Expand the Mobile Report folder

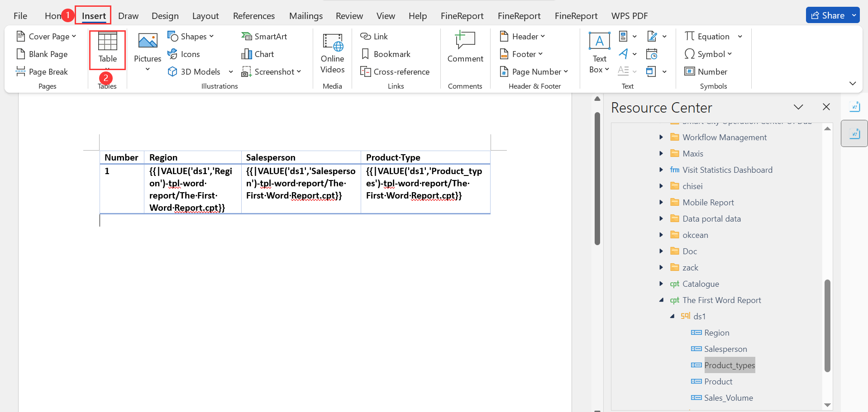pos(661,202)
